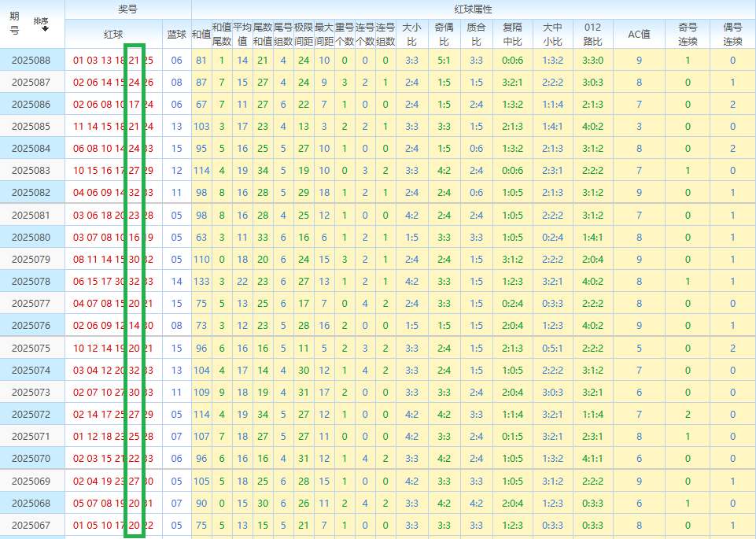This screenshot has height=539, width=756.
Task: Click the 奇号连续 column header
Action: click(688, 35)
